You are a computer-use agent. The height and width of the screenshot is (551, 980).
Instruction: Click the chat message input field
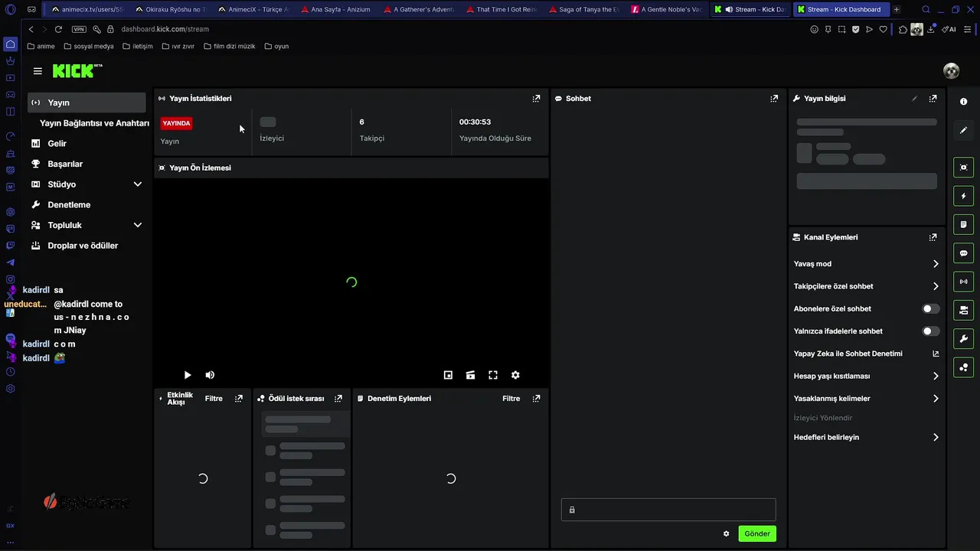point(668,510)
